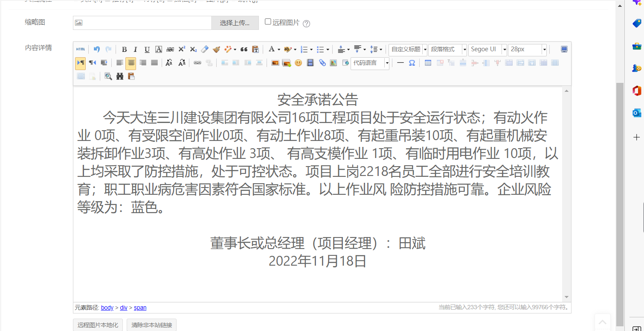This screenshot has height=331, width=644.
Task: Toggle strikethrough formatting
Action: coord(170,50)
